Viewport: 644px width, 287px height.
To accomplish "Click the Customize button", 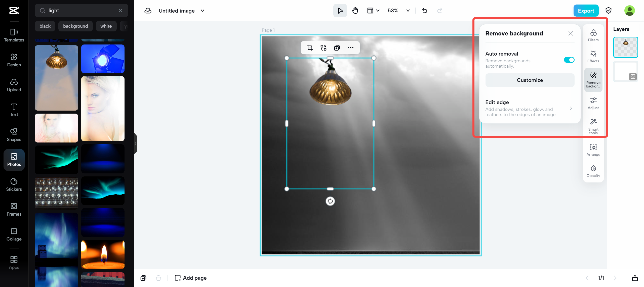I will (530, 80).
